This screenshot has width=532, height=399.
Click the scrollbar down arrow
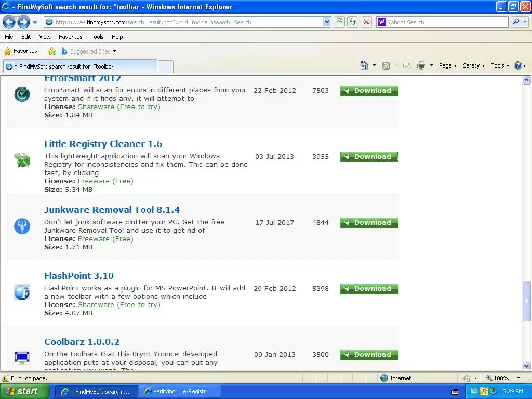(527, 366)
